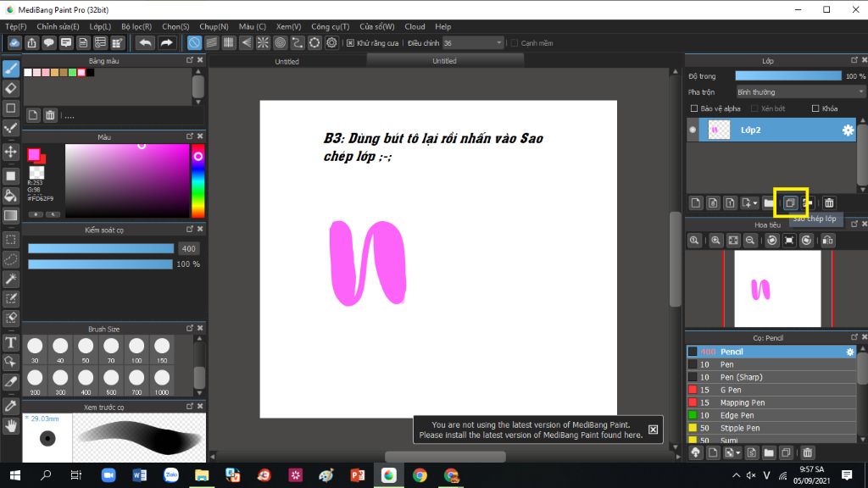
Task: Zoom out using the navigator magnifier
Action: (750, 240)
